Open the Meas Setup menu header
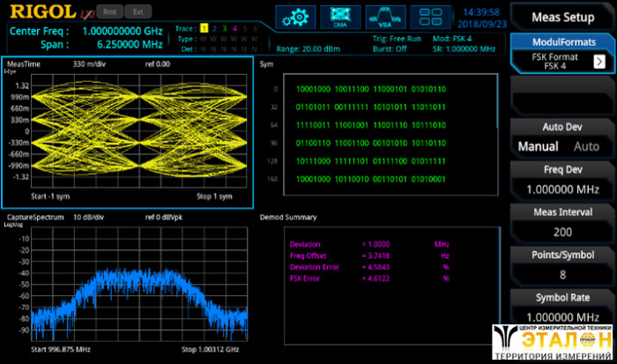This screenshot has width=617, height=364. [x=563, y=16]
